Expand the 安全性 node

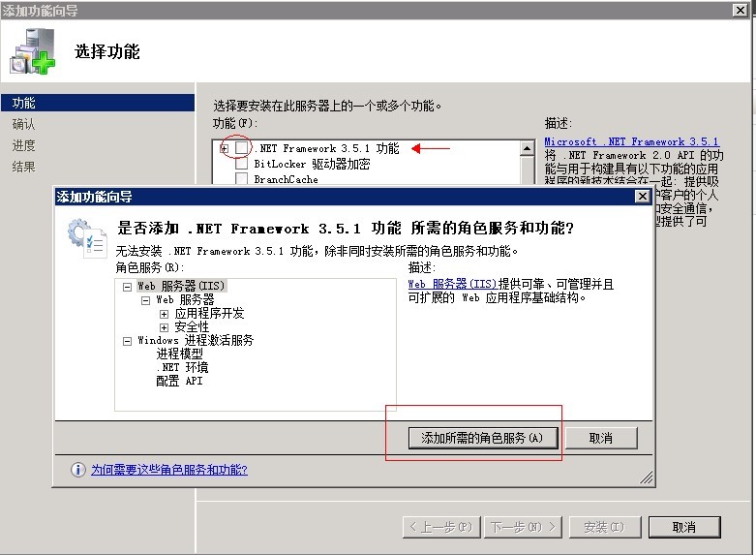tap(164, 327)
